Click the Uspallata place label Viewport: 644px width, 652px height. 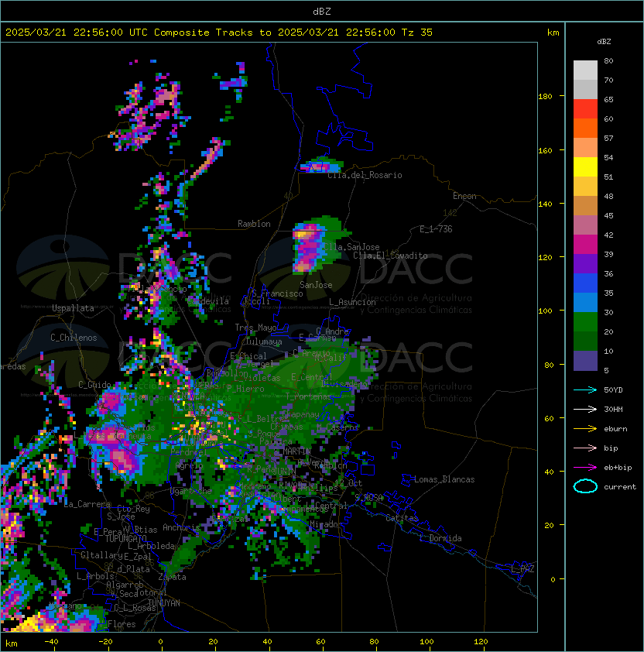tap(73, 308)
